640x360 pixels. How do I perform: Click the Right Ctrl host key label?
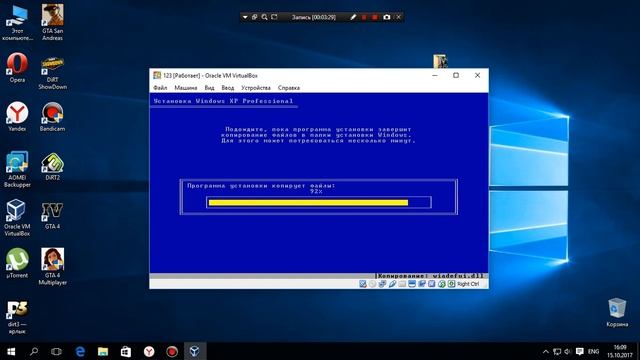(x=468, y=284)
